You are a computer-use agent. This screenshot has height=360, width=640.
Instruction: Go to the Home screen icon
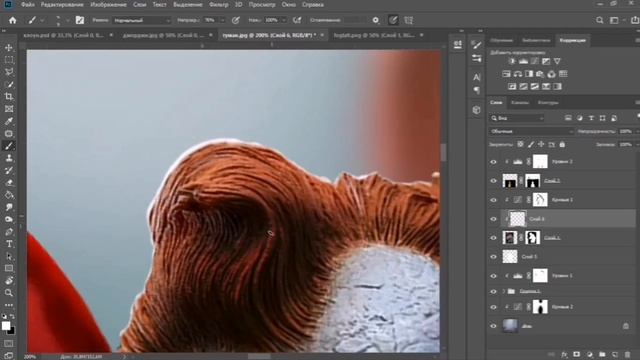[x=13, y=20]
